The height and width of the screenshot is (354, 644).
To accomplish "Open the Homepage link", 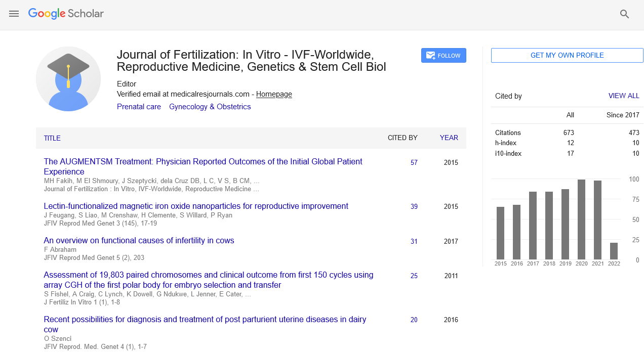I will click(x=274, y=94).
